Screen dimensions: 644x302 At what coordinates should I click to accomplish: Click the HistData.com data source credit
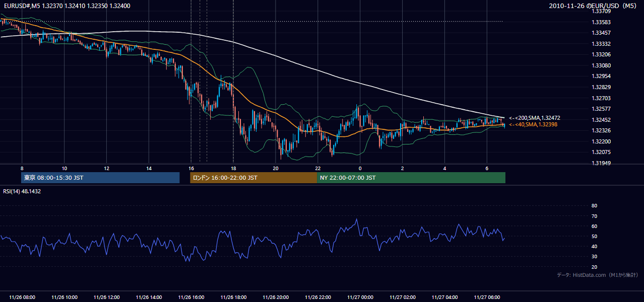pos(598,275)
